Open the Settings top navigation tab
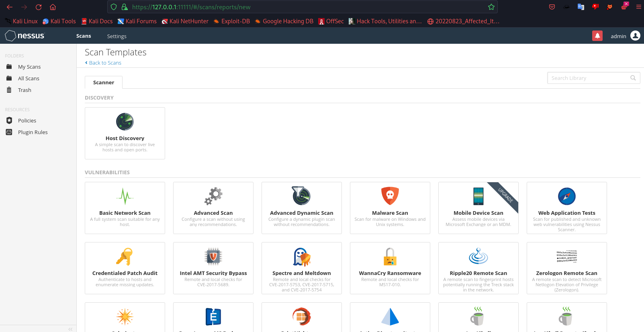644x332 pixels. pyautogui.click(x=117, y=36)
